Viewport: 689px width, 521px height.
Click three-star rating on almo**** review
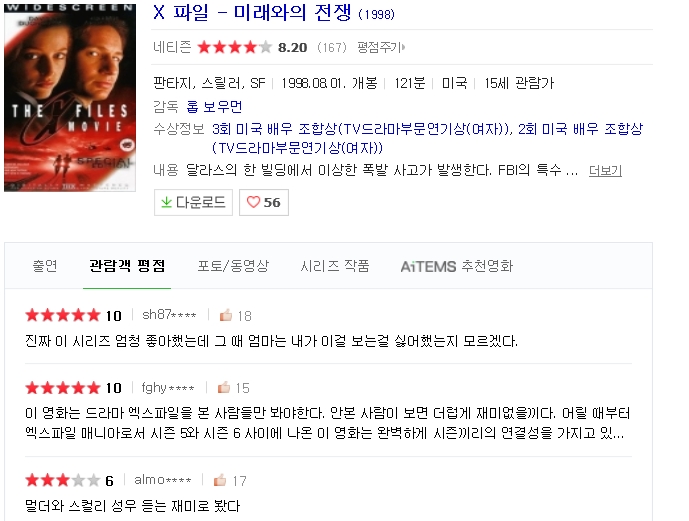click(x=63, y=480)
